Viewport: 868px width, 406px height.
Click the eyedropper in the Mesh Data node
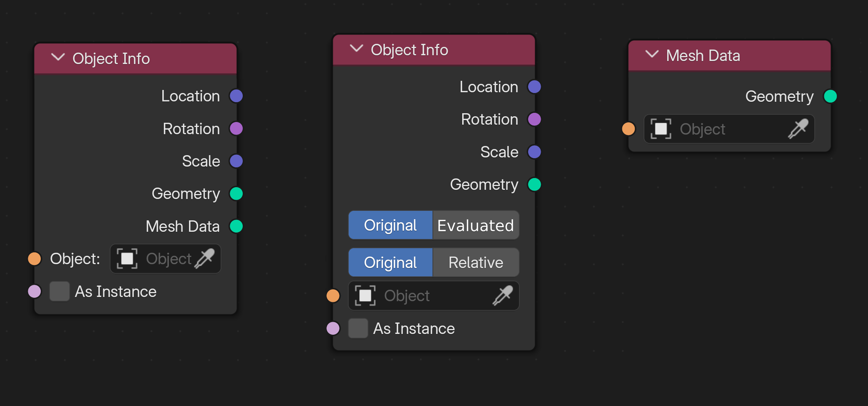(x=798, y=129)
